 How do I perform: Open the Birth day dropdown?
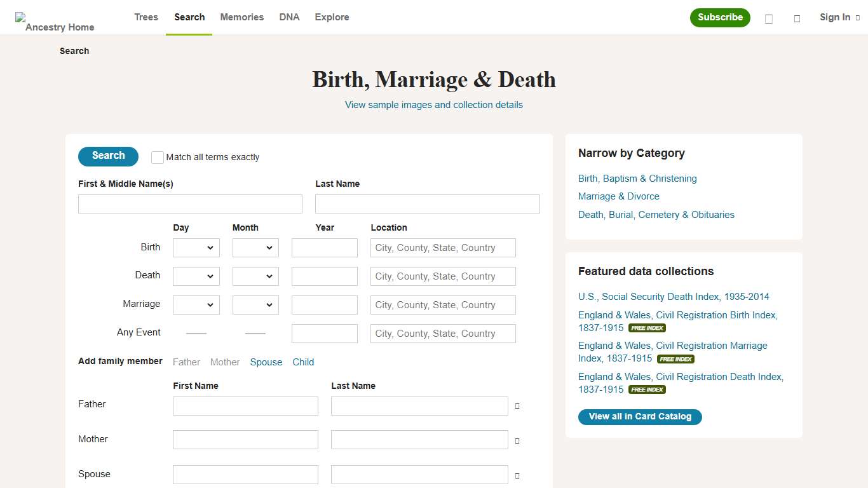coord(196,247)
